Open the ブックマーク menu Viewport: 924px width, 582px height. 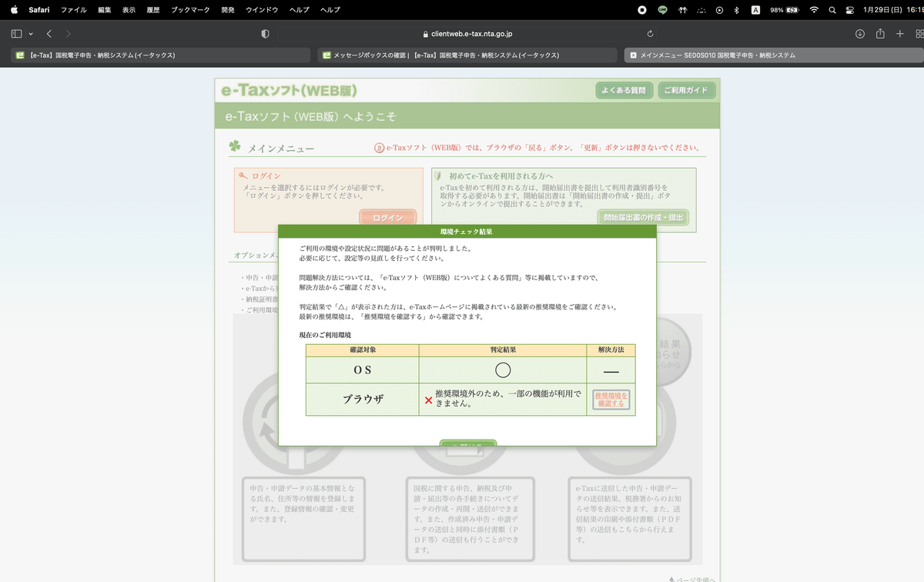[190, 10]
